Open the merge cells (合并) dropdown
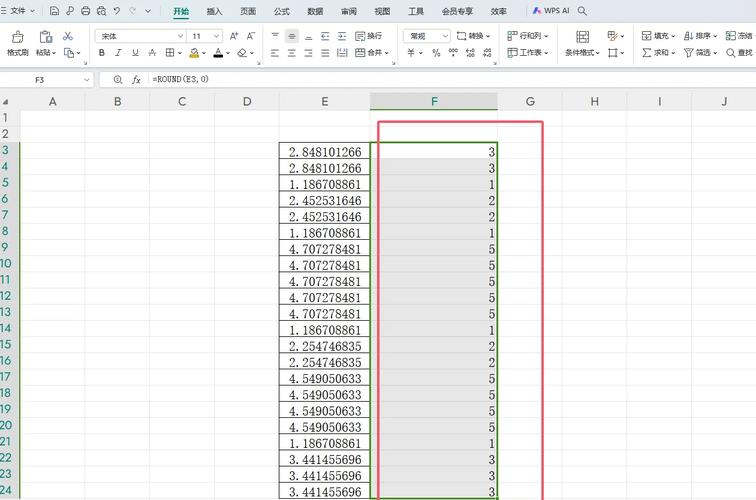Image resolution: width=756 pixels, height=500 pixels. (x=372, y=53)
